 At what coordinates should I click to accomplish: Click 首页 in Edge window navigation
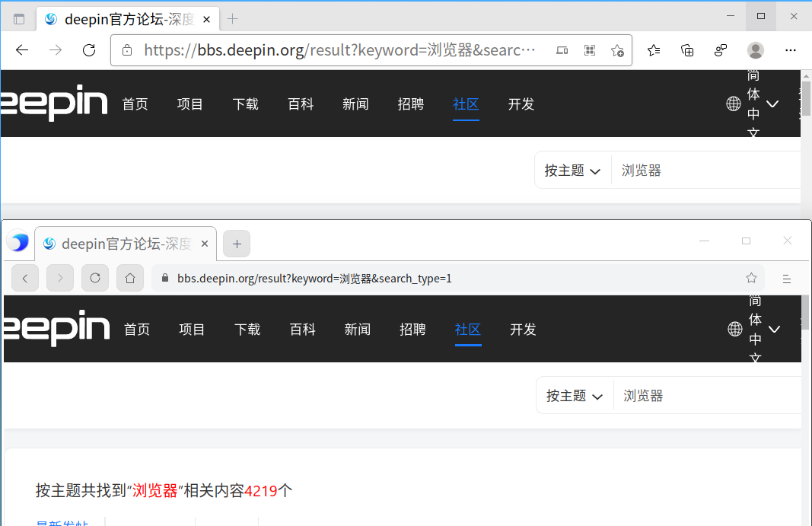pyautogui.click(x=135, y=104)
